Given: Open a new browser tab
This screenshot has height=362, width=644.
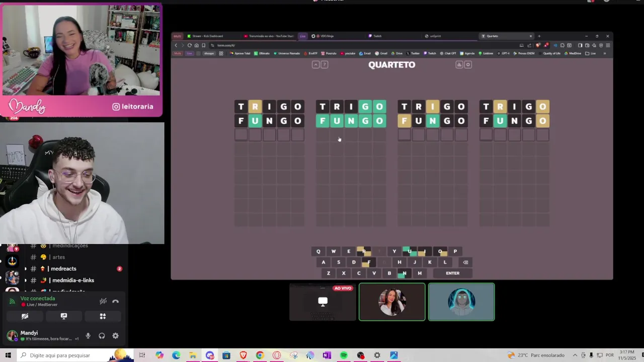Looking at the screenshot, I should tap(539, 36).
